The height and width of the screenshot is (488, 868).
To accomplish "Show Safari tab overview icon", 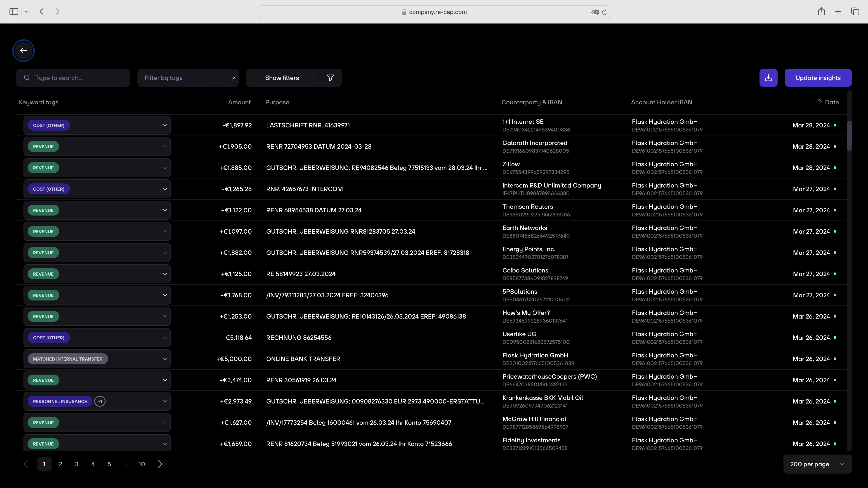I will [855, 12].
